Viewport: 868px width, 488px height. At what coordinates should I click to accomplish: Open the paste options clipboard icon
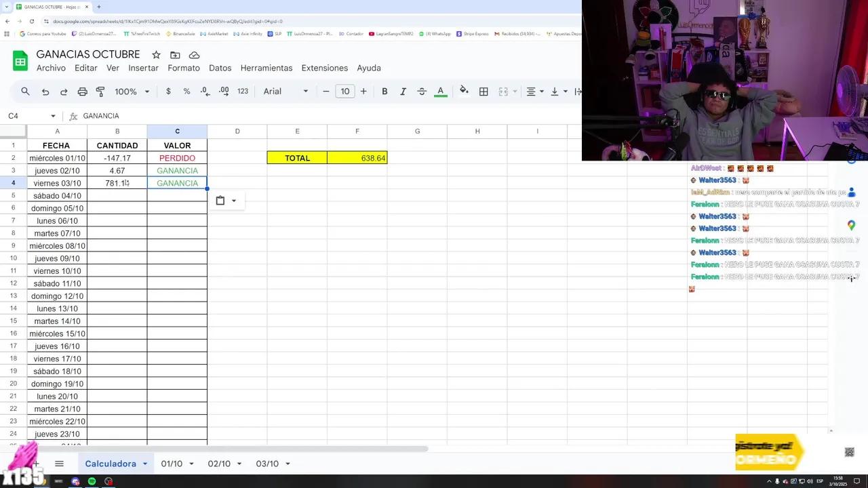(220, 201)
